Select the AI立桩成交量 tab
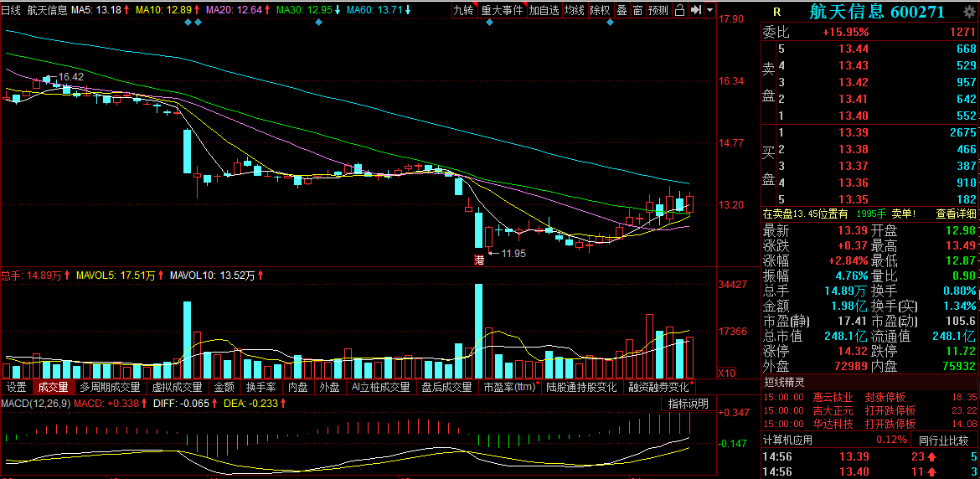 (x=381, y=388)
